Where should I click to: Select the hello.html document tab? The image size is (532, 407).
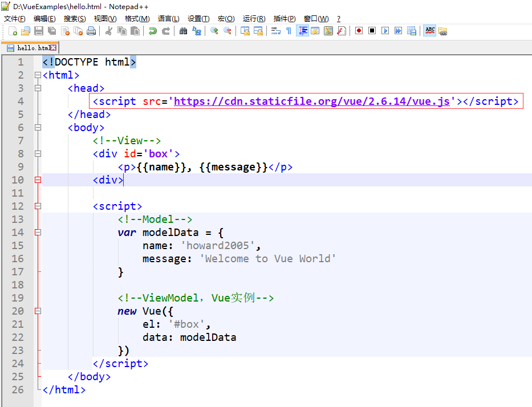30,48
